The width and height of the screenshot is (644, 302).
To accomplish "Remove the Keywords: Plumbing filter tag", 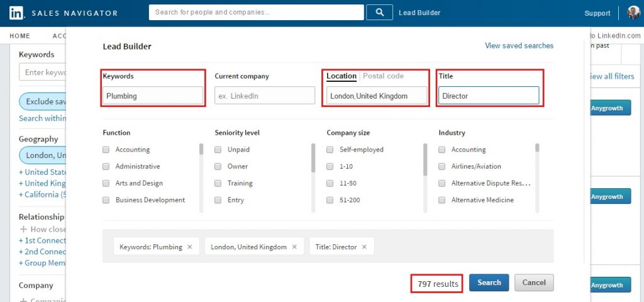I will pyautogui.click(x=190, y=247).
